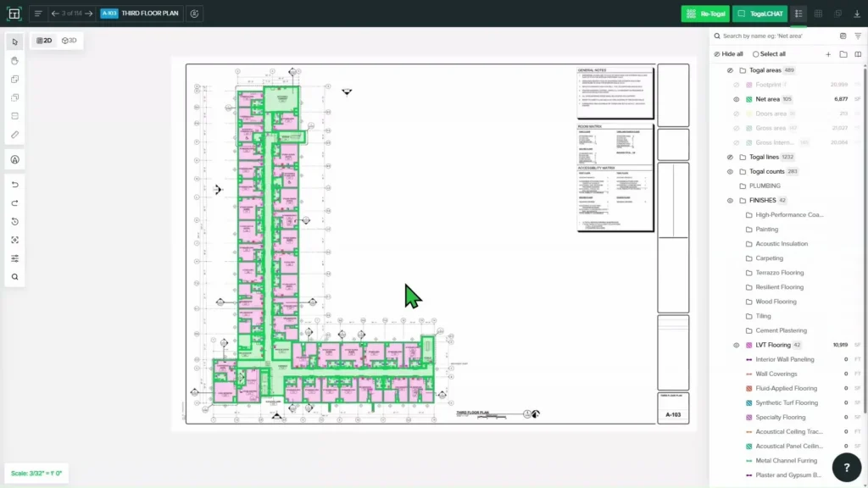The image size is (868, 488).
Task: Go to next sheet arrow
Action: point(88,14)
